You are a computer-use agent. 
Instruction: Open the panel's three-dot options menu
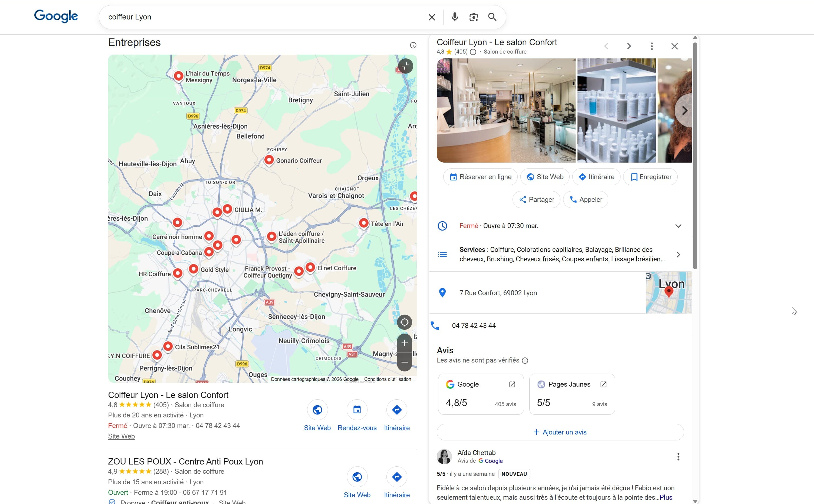click(651, 46)
